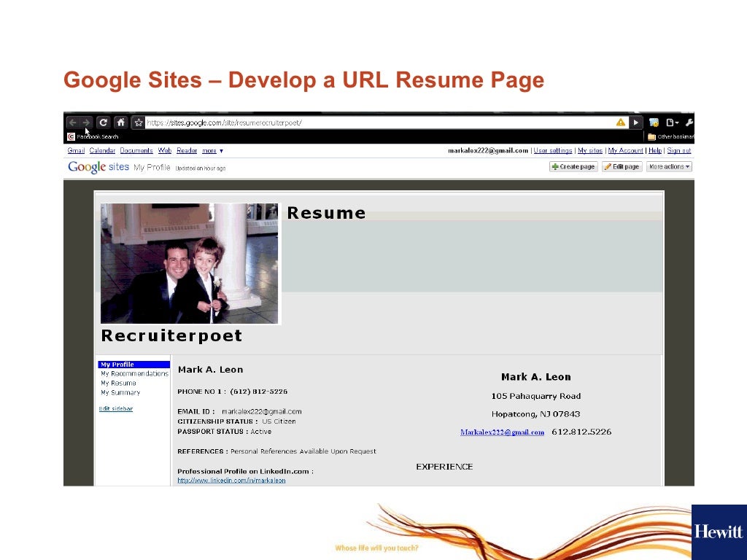
Task: Click the Google sites logo
Action: 98,167
